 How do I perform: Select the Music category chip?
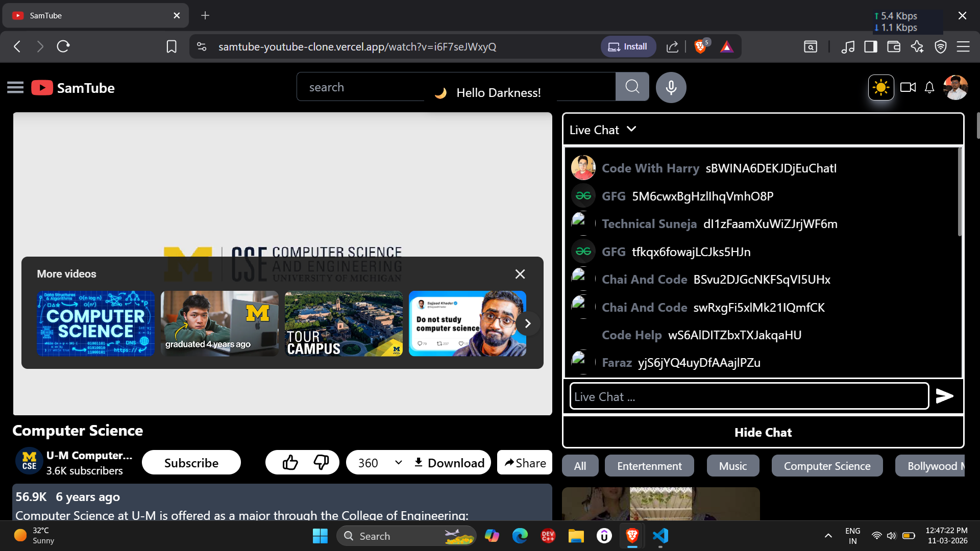coord(733,466)
